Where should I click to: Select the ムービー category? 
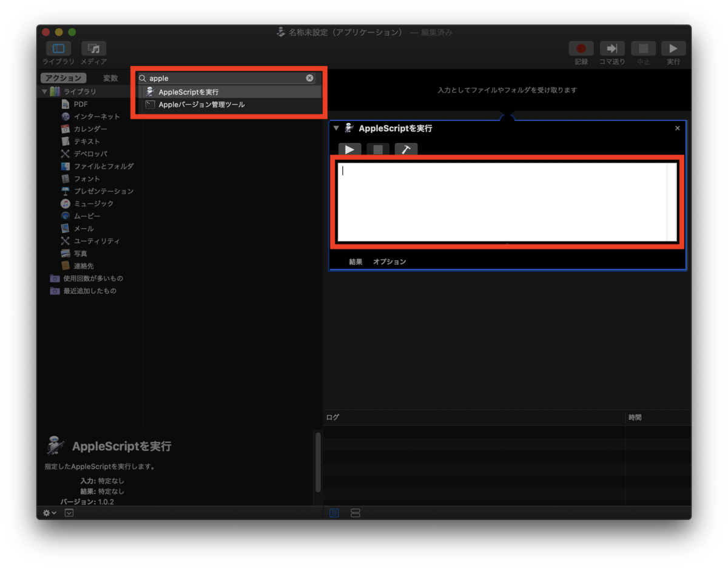(81, 216)
